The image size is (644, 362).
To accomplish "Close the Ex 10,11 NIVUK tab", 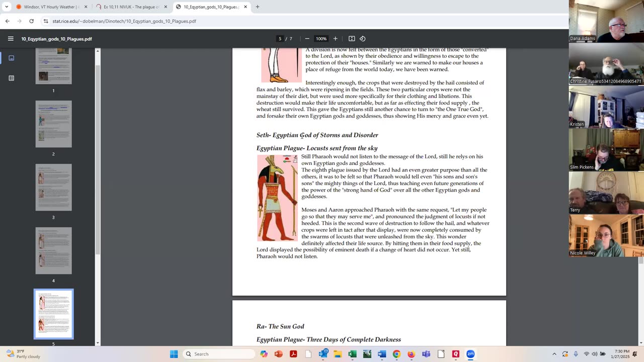I will click(x=166, y=7).
